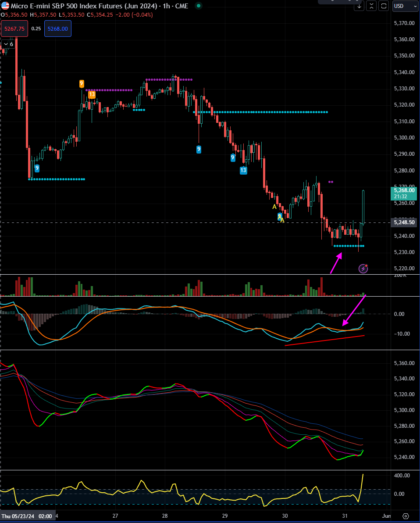420x523 pixels.
Task: Open chart settings gear in bottom corner
Action: click(x=406, y=516)
